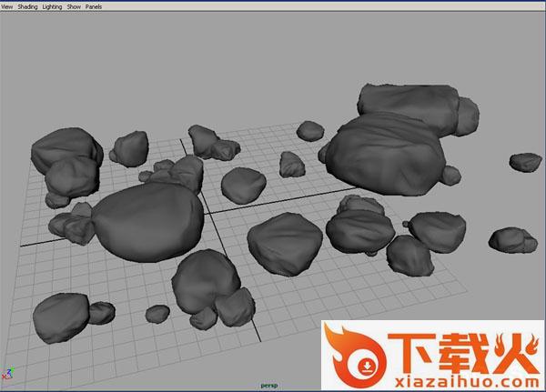Open the View menu

click(7, 6)
